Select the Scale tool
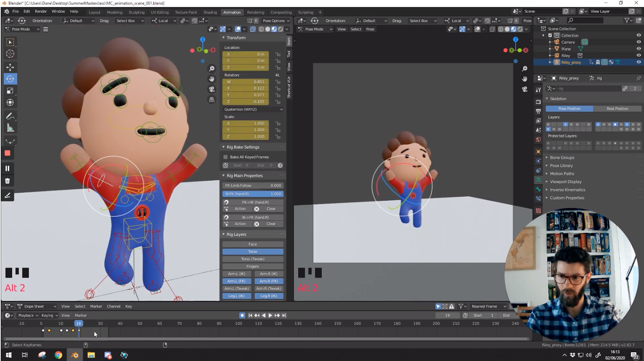Image resolution: width=644 pixels, height=361 pixels. 10,91
